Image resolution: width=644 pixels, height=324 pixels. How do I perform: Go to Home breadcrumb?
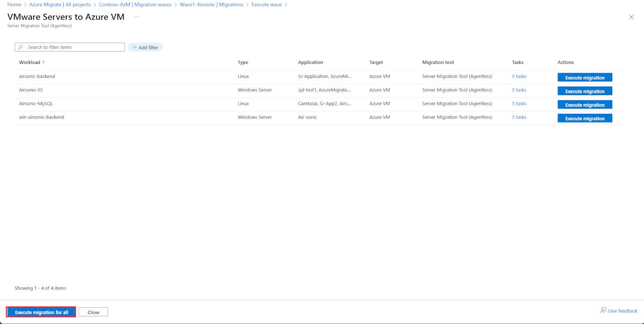tap(14, 4)
